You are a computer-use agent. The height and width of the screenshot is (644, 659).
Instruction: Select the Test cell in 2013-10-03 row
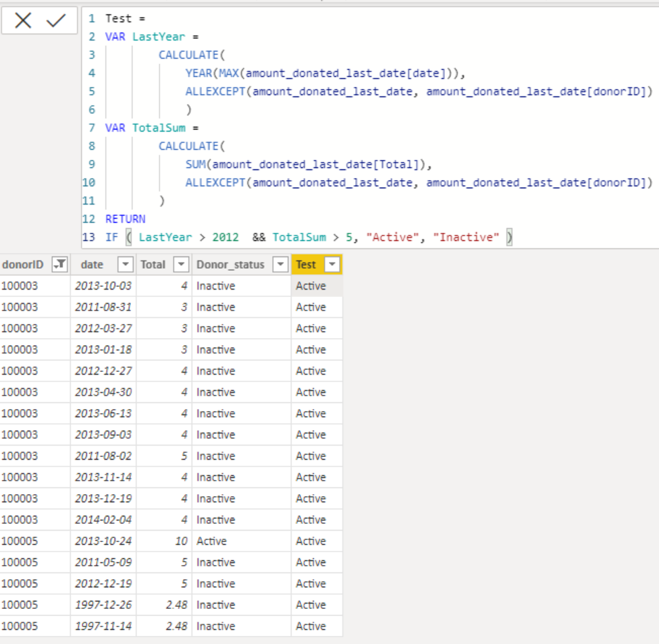pos(317,286)
